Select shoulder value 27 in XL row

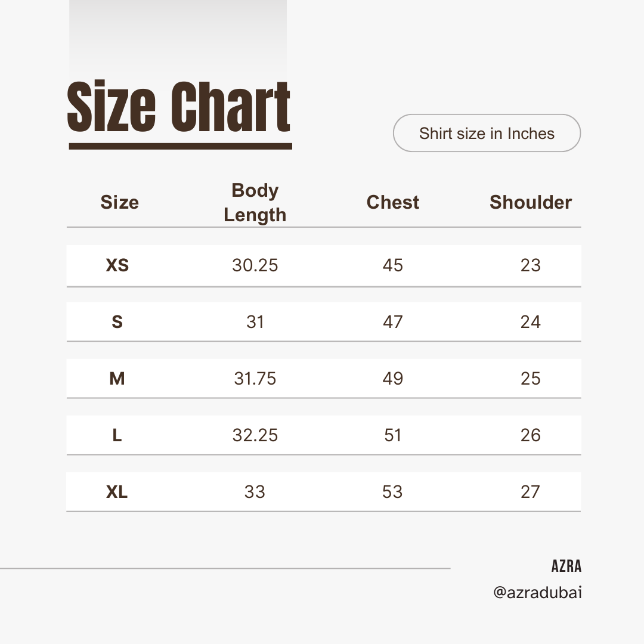tap(530, 492)
